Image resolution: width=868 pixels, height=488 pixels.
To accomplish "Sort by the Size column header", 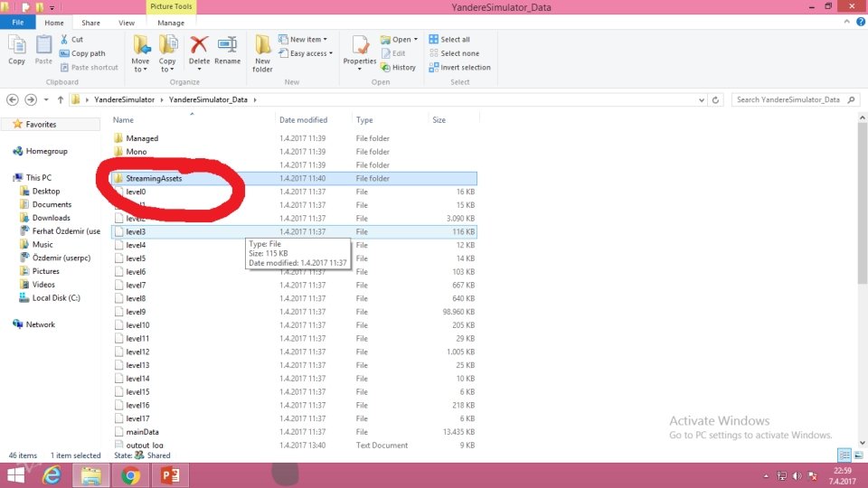I will point(453,119).
